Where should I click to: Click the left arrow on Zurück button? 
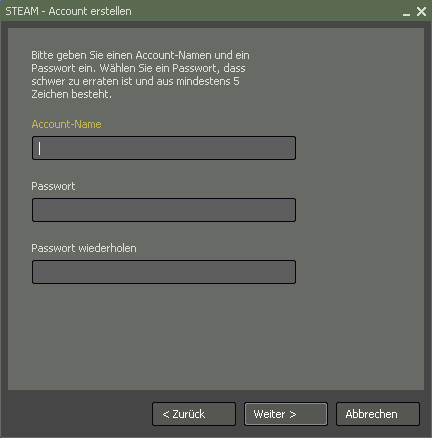(166, 414)
